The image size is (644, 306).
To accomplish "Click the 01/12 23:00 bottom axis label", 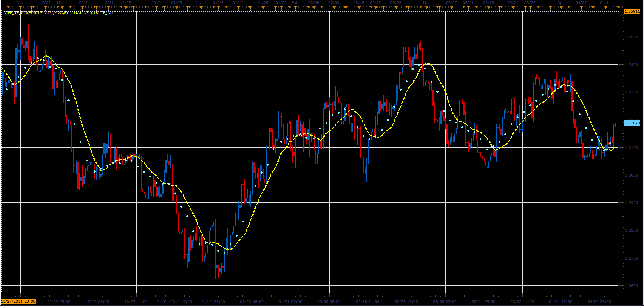I will click(213, 302).
